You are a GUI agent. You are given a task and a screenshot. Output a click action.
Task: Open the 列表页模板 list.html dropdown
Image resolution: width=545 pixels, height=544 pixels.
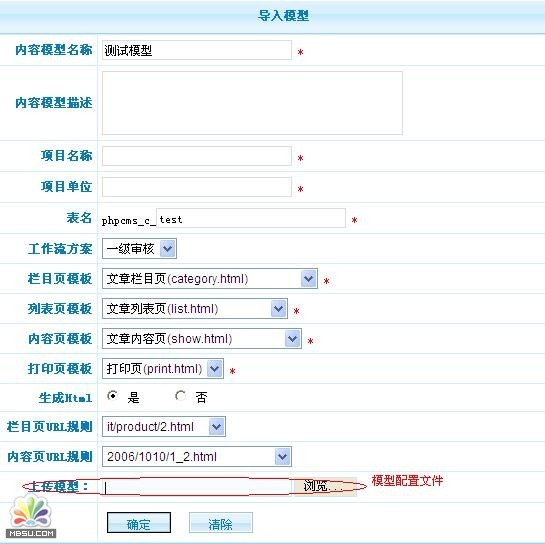click(195, 309)
